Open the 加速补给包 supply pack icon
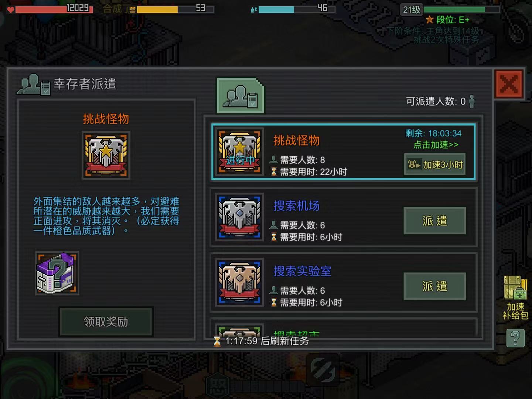532x399 pixels. coord(515,297)
